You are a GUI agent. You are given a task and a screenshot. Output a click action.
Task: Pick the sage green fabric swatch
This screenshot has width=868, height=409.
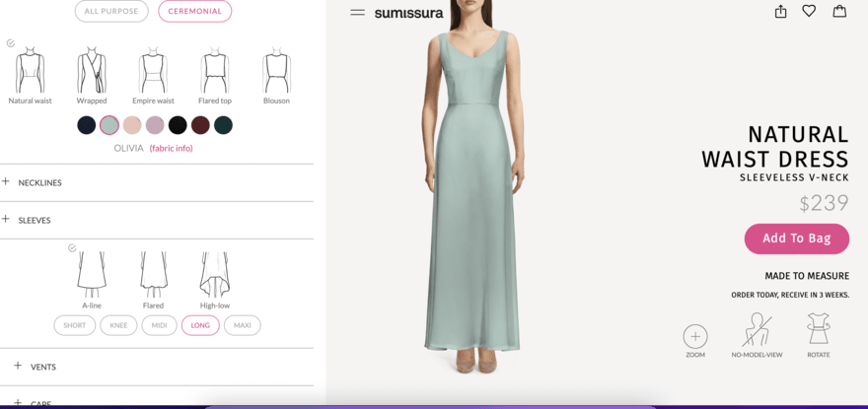pos(109,125)
